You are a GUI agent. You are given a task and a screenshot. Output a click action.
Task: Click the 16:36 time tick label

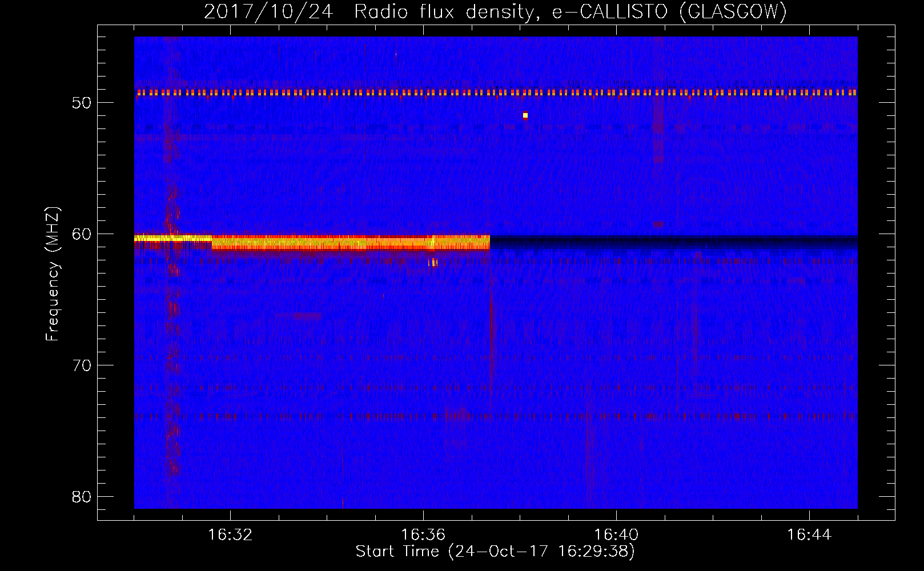tap(423, 535)
